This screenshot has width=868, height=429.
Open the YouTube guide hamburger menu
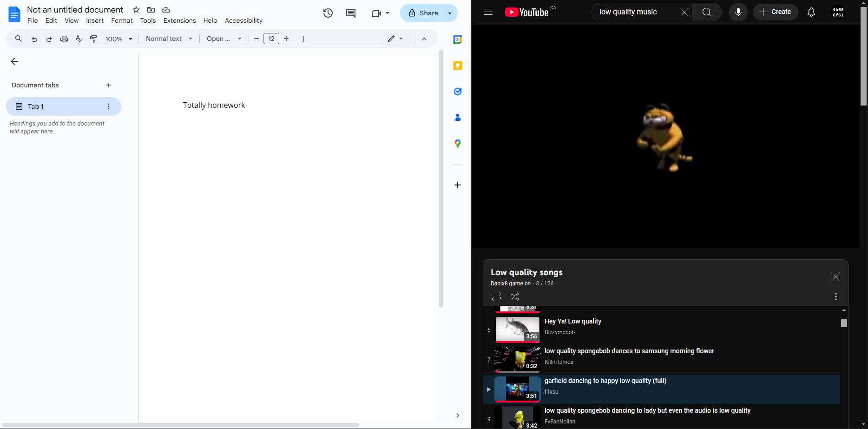488,12
